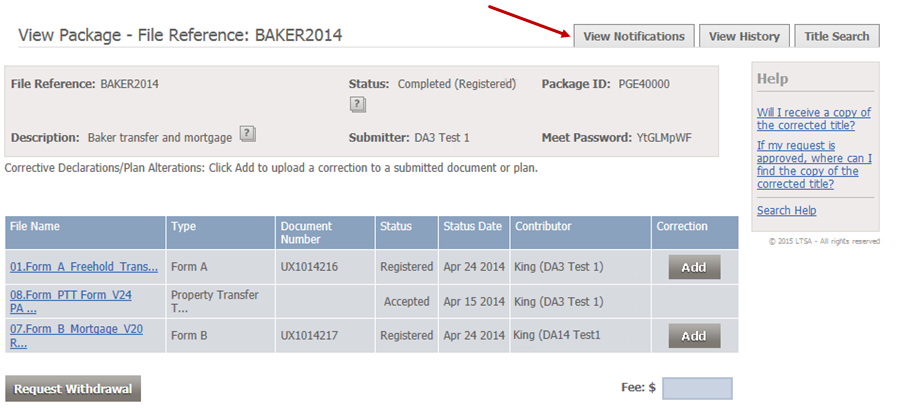Click the File Name column header
The height and width of the screenshot is (408, 899).
point(86,233)
